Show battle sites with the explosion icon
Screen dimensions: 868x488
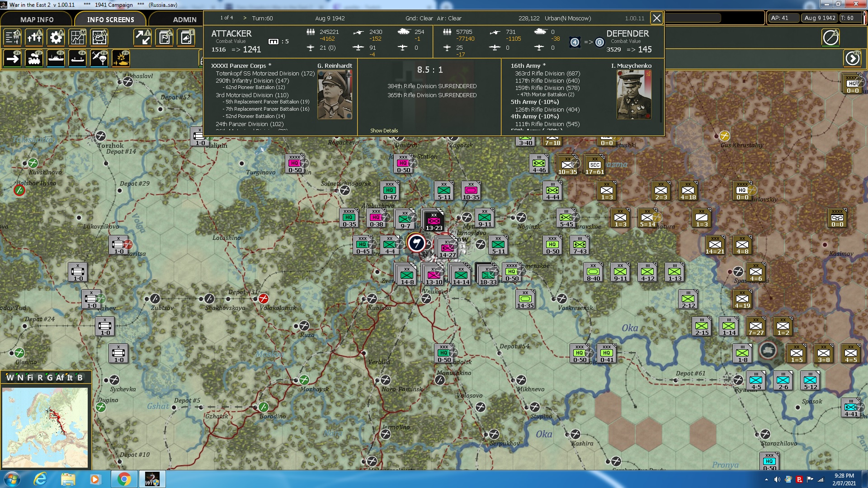[120, 58]
